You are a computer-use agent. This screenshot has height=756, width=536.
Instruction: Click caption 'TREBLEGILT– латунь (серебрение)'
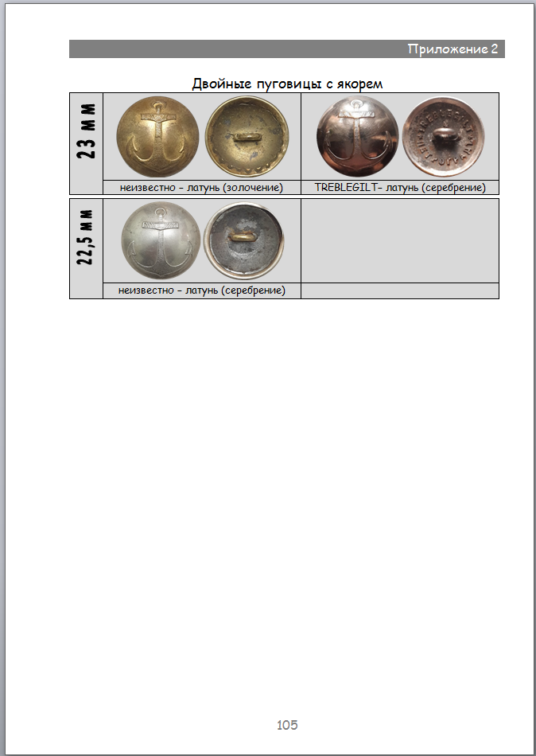pos(400,187)
